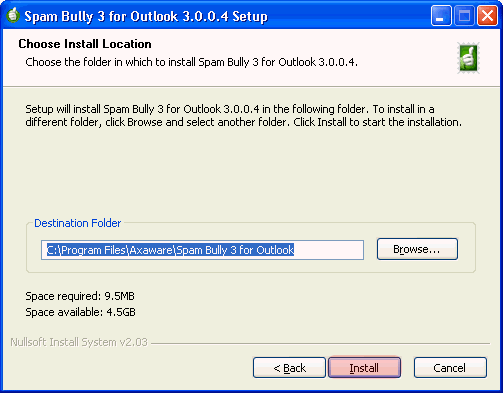Click the Space required: 9.5MB text
The image size is (503, 393).
click(x=80, y=296)
